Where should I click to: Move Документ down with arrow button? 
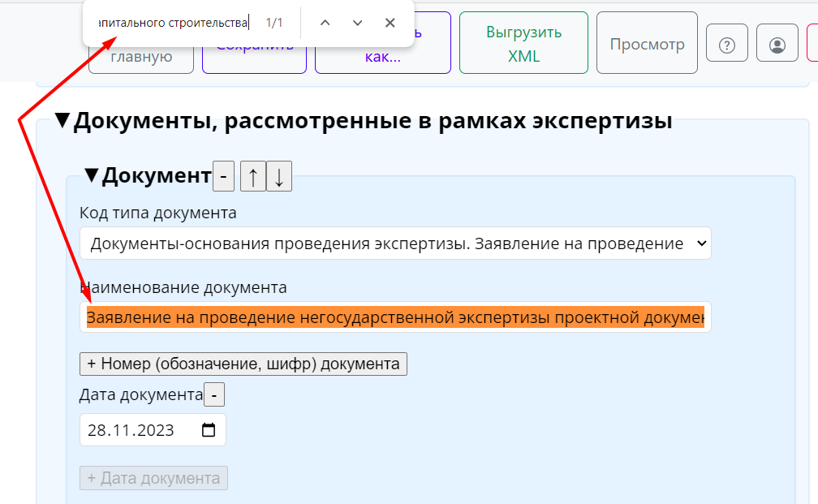click(278, 177)
